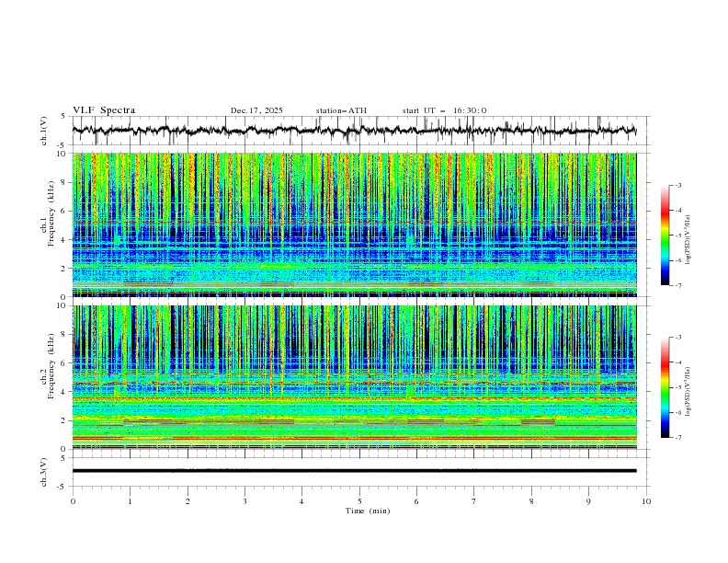728x563 pixels.
Task: Select the 9 minute tick on time axis
Action: (x=589, y=501)
